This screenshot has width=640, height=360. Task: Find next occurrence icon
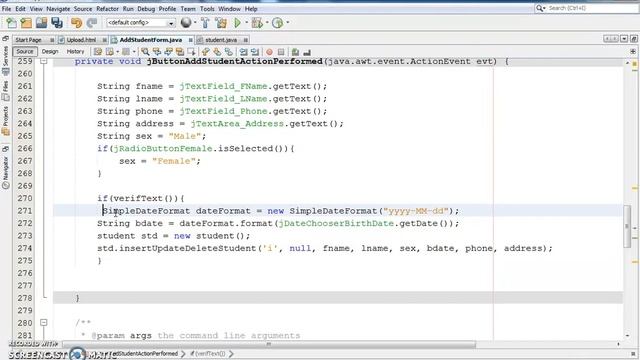168,52
